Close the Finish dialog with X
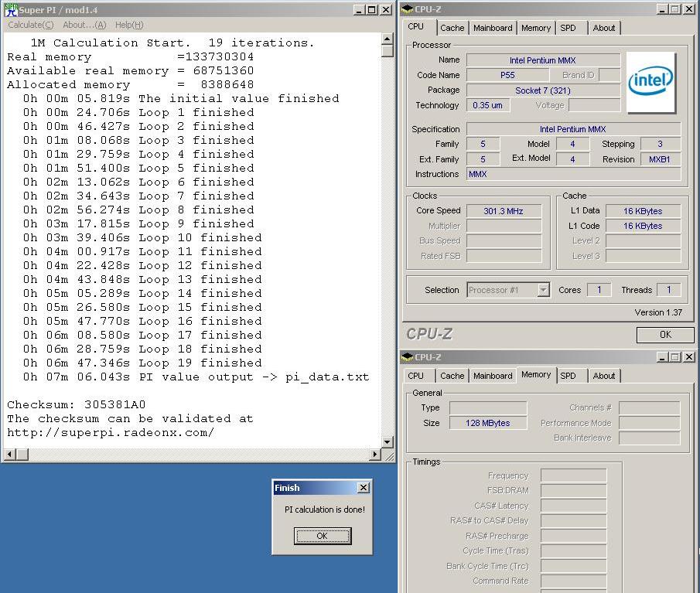This screenshot has width=700, height=593. [x=364, y=488]
